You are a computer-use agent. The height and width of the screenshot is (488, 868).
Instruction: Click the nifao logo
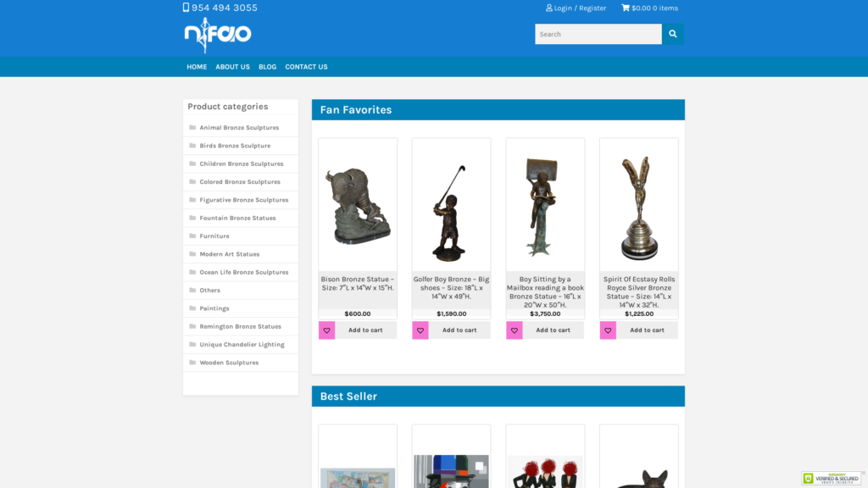point(218,35)
